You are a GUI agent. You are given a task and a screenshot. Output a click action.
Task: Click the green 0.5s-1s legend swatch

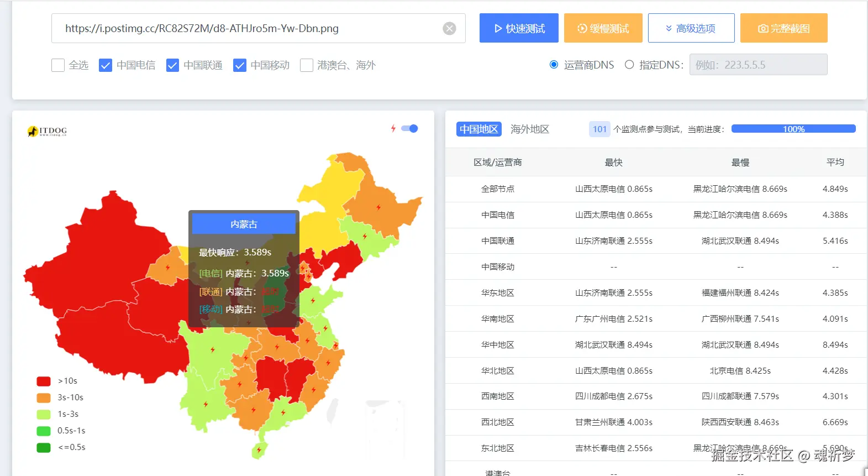click(44, 431)
